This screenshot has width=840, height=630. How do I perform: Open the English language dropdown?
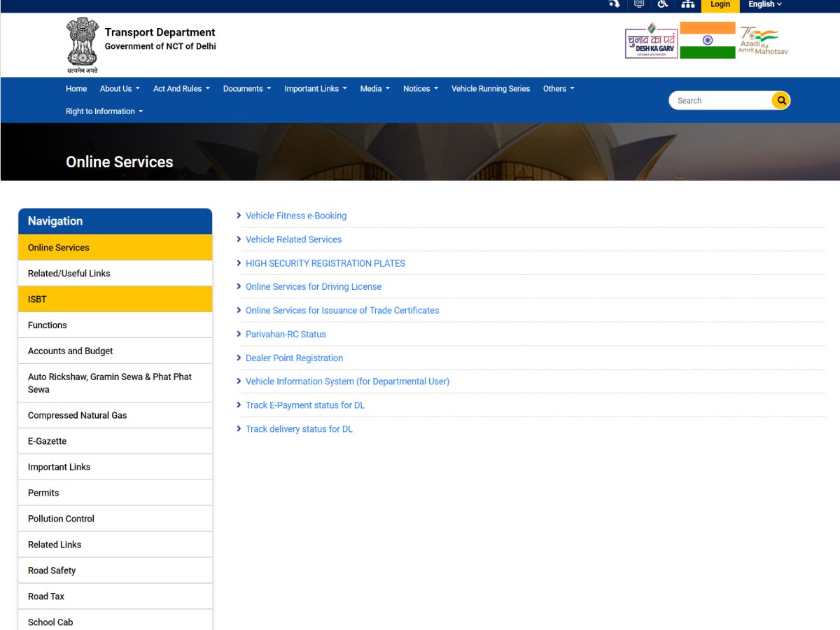pyautogui.click(x=764, y=4)
